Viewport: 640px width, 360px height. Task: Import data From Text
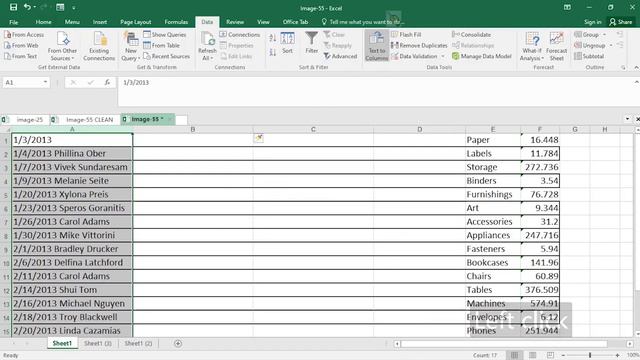point(20,56)
